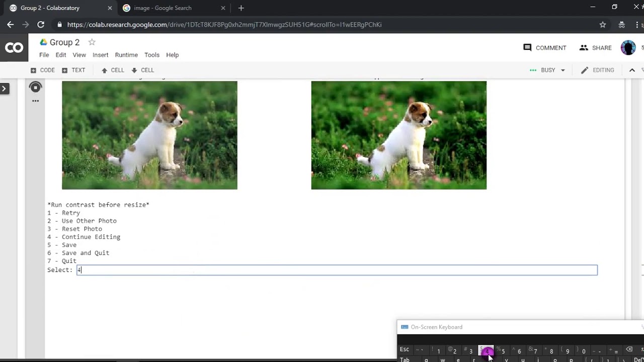Click the address bar URL
The image size is (644, 362).
tap(224, 25)
